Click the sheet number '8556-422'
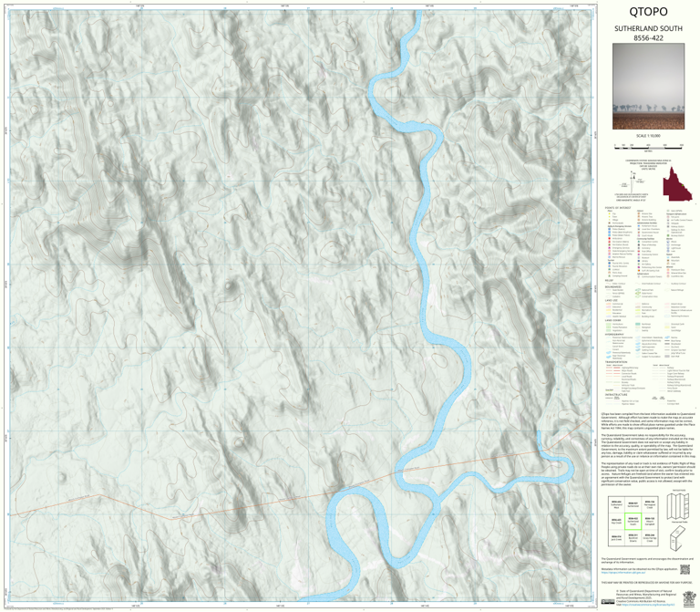This screenshot has width=700, height=612. pos(648,38)
